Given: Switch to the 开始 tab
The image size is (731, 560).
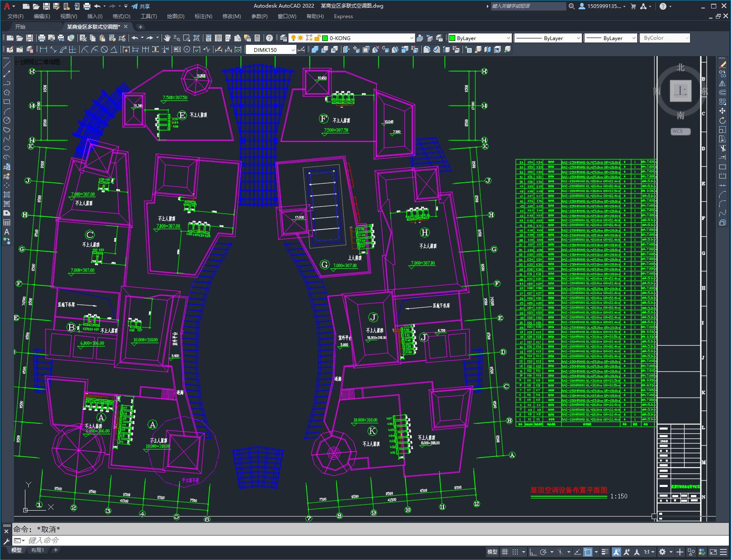Looking at the screenshot, I should tap(20, 27).
